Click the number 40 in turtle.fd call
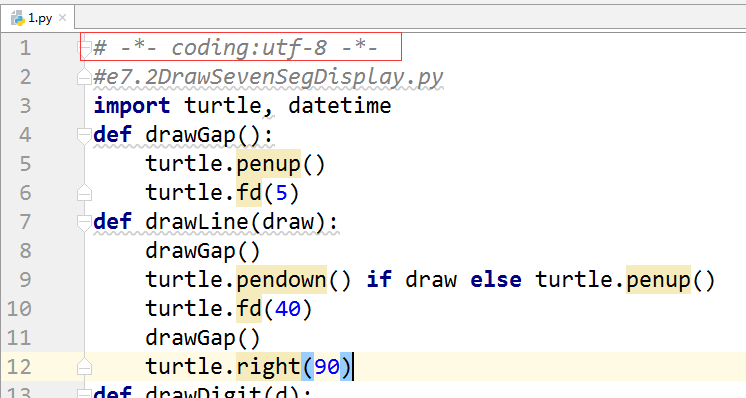 [288, 309]
